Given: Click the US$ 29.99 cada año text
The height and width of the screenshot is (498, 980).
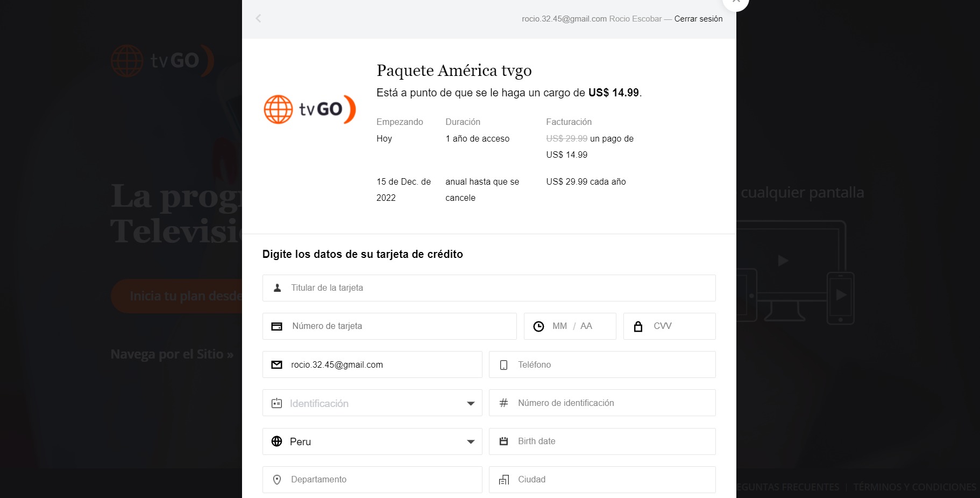Looking at the screenshot, I should pos(586,181).
